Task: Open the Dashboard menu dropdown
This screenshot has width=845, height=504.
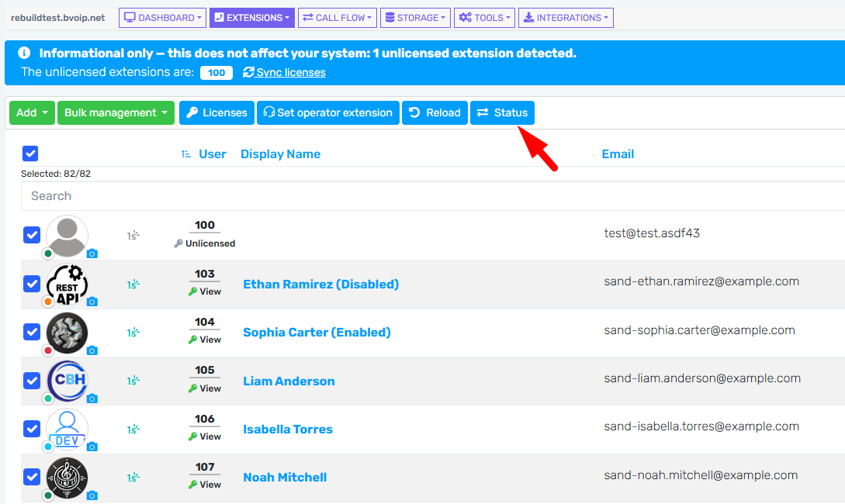Action: pos(162,18)
